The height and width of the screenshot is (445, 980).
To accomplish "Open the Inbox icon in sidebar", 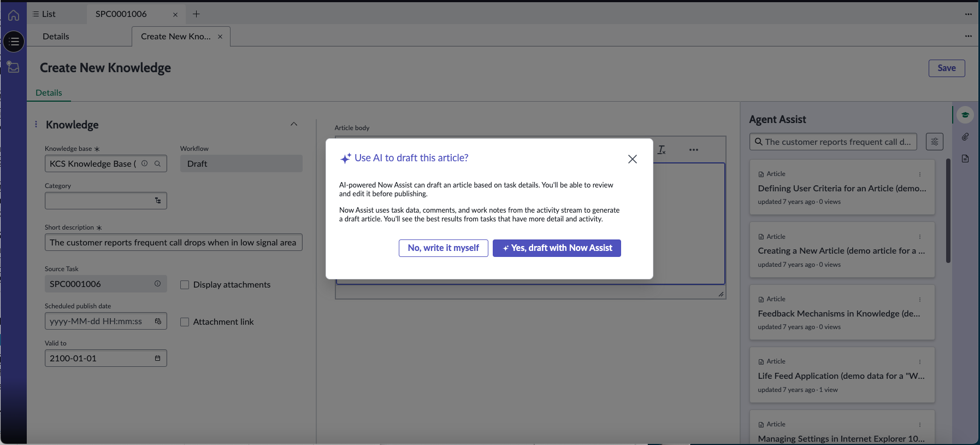I will [x=14, y=67].
